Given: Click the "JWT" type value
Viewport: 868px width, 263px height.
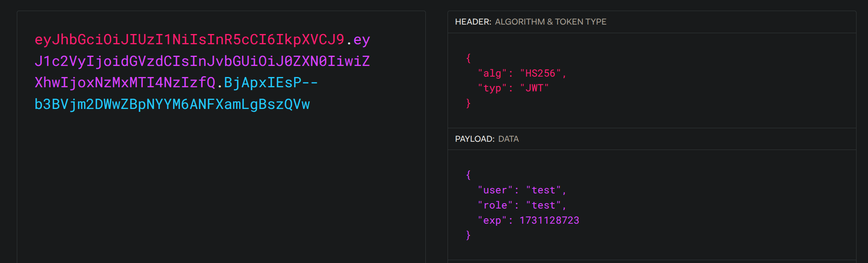Looking at the screenshot, I should (535, 88).
